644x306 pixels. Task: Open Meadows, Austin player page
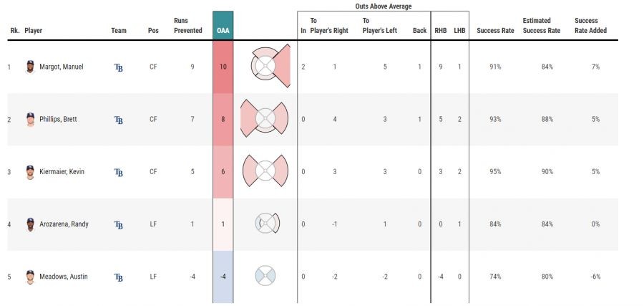click(x=63, y=277)
